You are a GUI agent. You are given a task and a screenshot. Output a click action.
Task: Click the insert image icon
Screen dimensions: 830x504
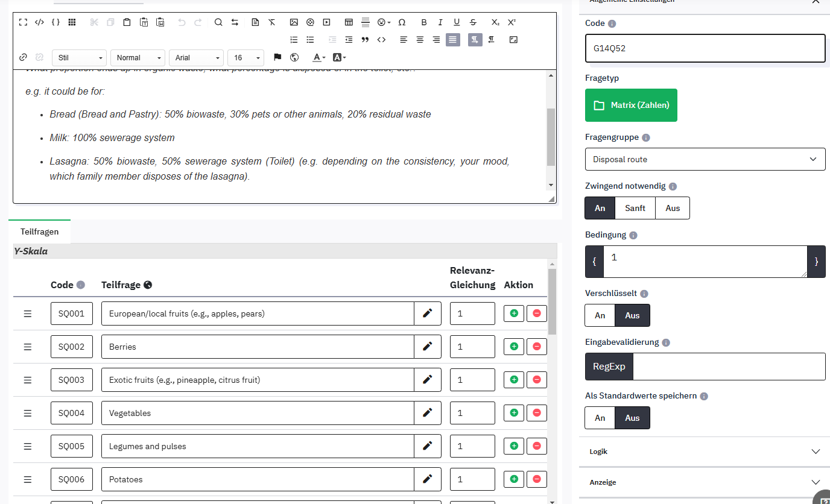click(294, 22)
